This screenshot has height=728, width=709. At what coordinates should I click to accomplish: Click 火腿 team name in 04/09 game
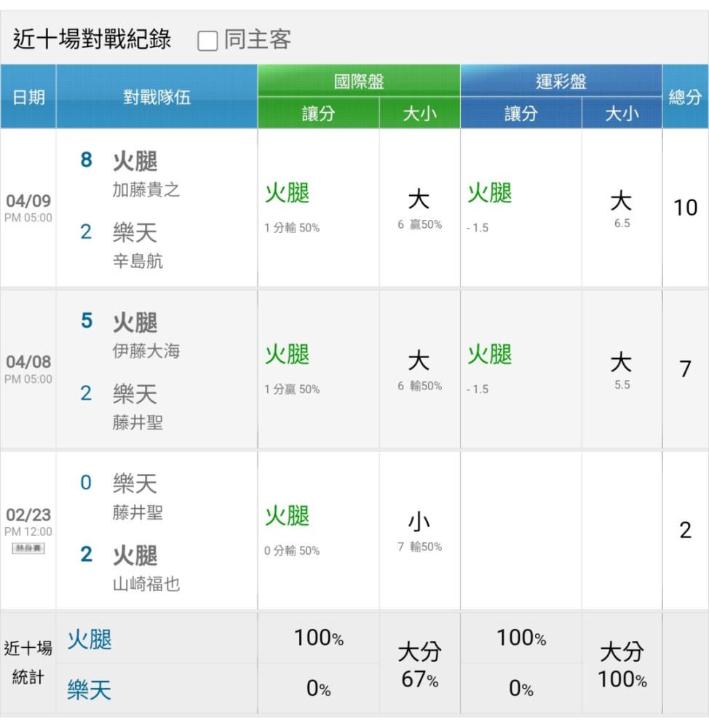[135, 161]
